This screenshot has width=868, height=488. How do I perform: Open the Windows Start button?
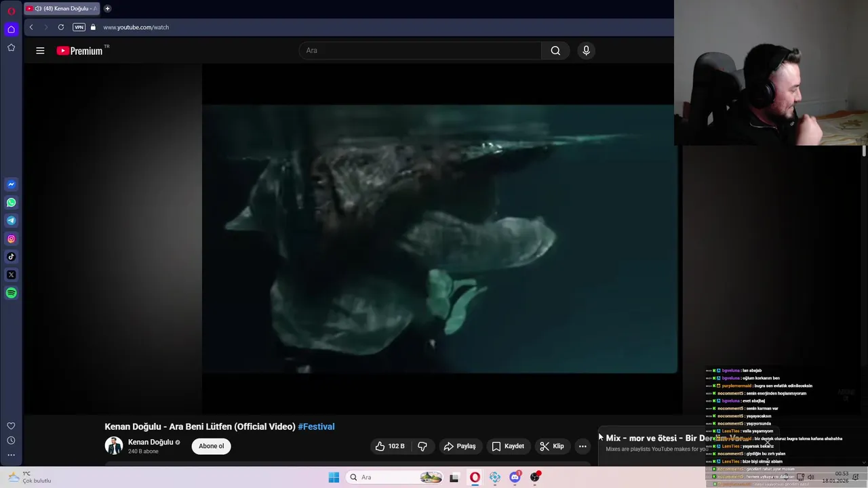[x=334, y=477]
